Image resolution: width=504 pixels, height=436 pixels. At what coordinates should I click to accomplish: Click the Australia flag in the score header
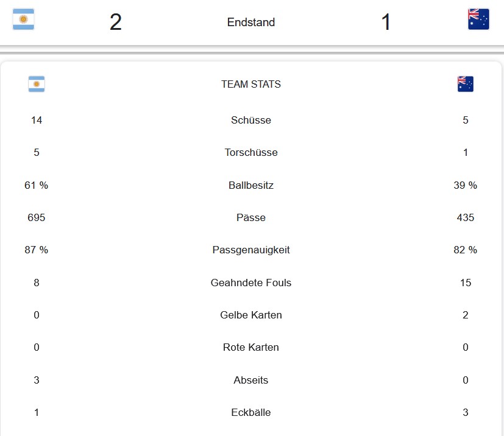[x=478, y=19]
